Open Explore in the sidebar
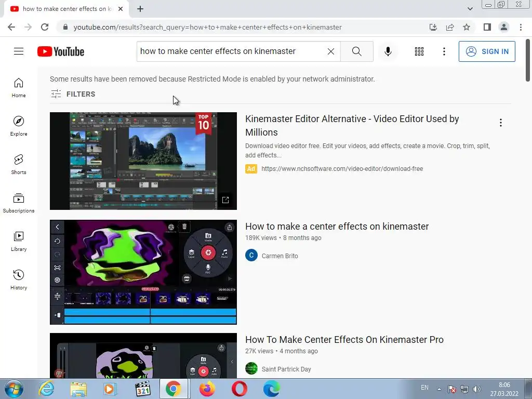 coord(19,126)
